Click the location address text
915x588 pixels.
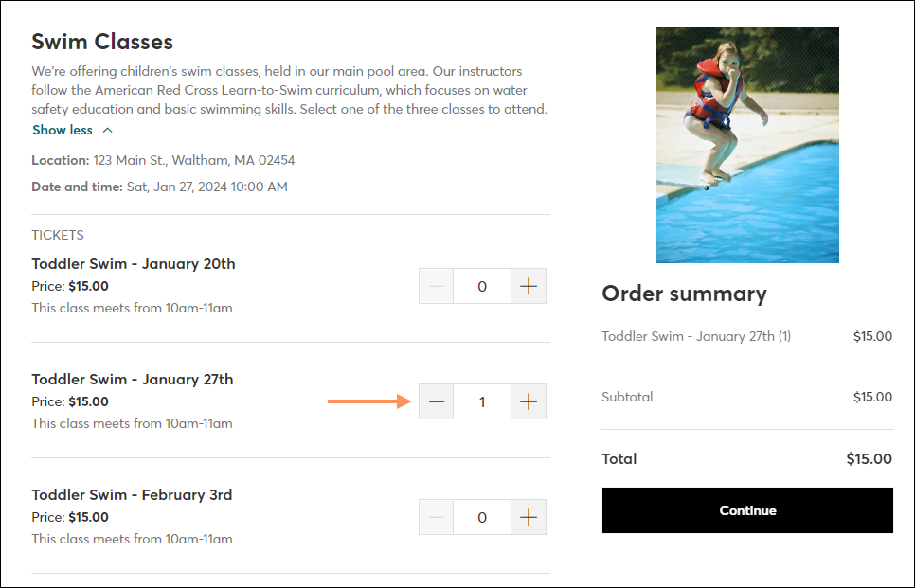(x=194, y=160)
